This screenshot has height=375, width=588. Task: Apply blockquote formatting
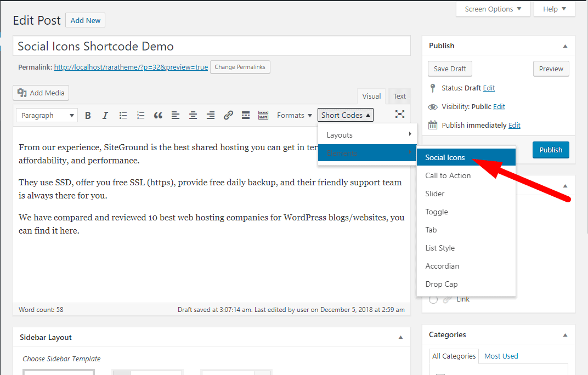click(x=159, y=116)
